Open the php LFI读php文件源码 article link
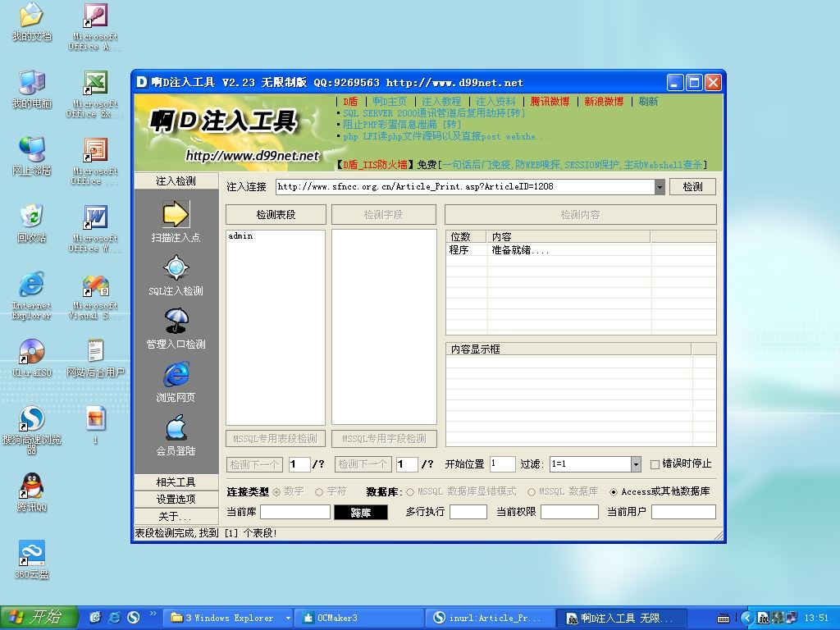Screen dimensions: 840x630 pyautogui.click(x=445, y=137)
